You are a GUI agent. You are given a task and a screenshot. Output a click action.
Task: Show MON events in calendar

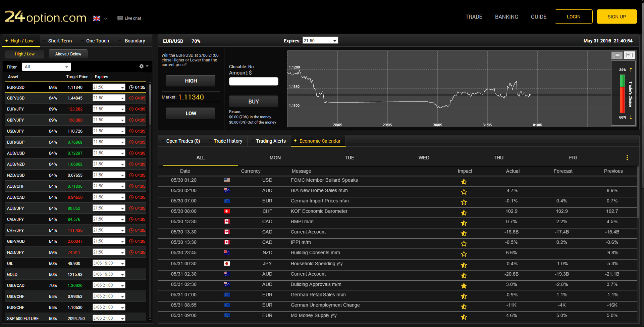[x=275, y=158]
